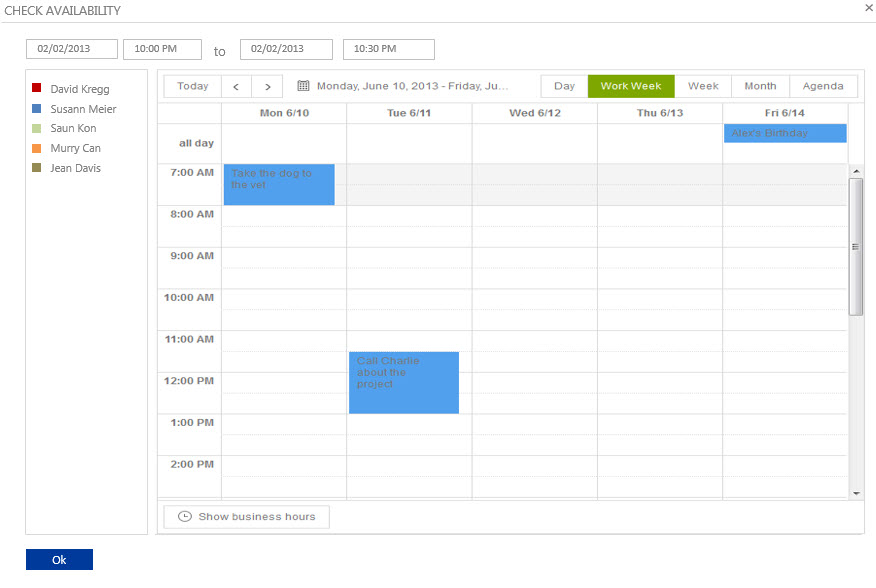Switch to Month view
Image resolution: width=876 pixels, height=588 pixels.
(760, 86)
